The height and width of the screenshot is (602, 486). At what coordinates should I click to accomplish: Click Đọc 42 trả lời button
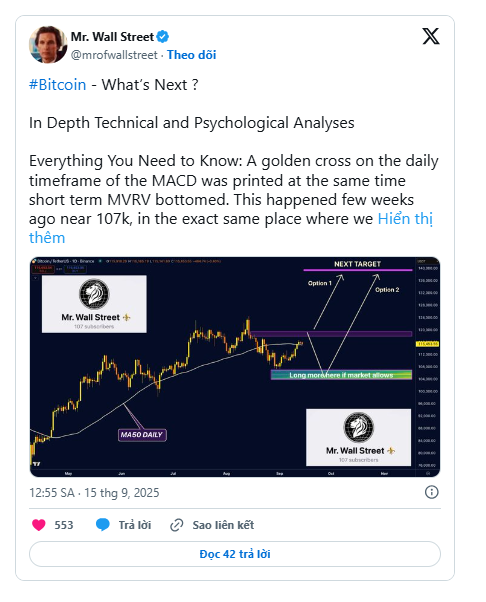(x=235, y=554)
